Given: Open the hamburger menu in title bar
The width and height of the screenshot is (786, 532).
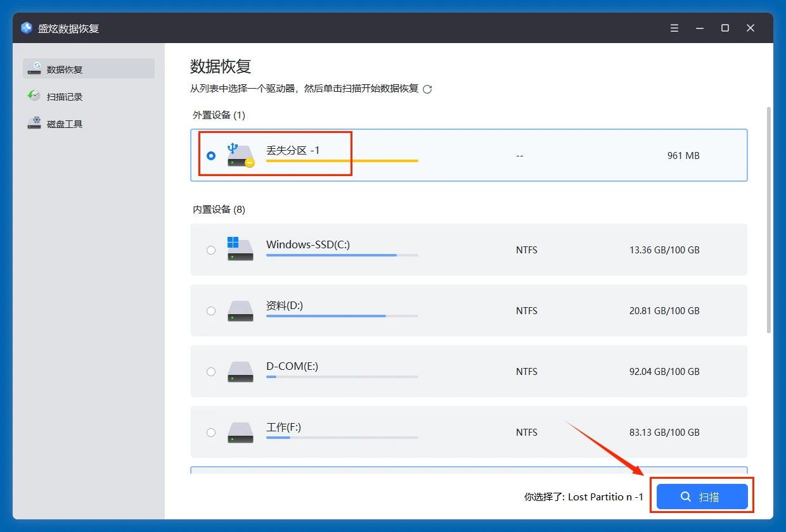Looking at the screenshot, I should (x=674, y=28).
